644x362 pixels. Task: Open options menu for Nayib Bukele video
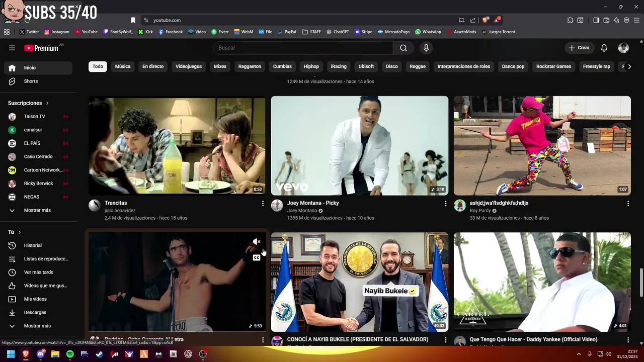click(x=445, y=340)
